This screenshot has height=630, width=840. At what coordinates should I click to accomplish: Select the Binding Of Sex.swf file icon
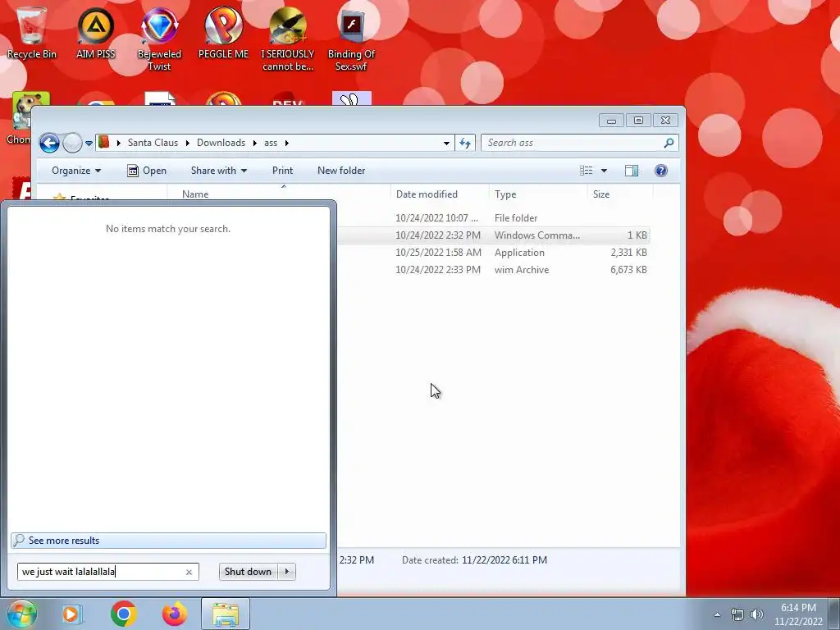click(x=351, y=39)
